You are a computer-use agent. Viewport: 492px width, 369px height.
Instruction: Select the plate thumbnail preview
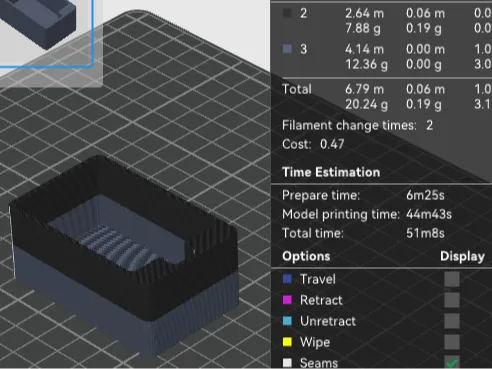[x=46, y=33]
